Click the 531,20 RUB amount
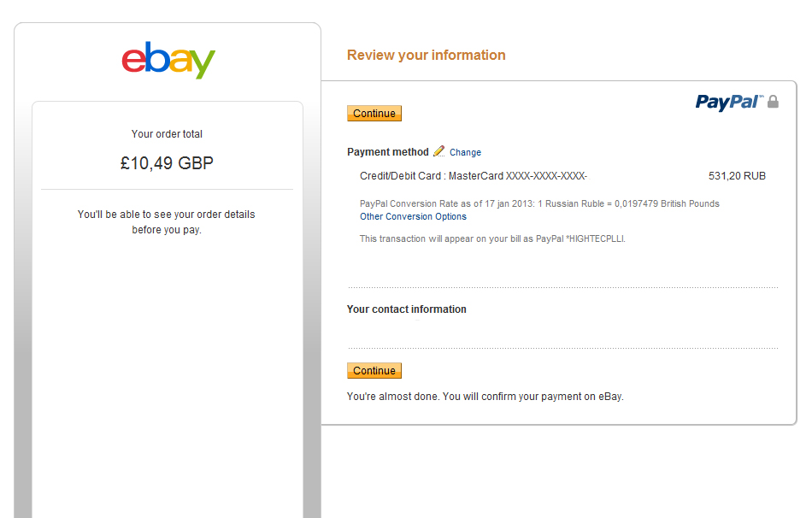Screen dimensions: 812x518 pos(737,176)
